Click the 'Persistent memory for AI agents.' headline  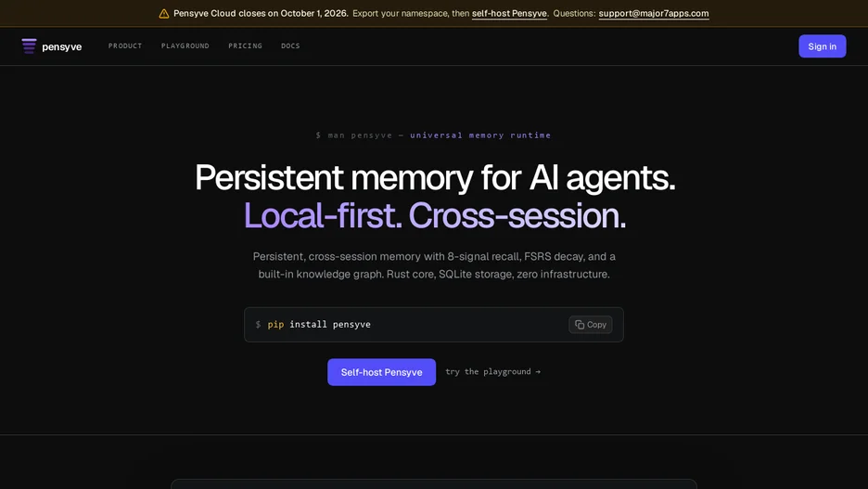[435, 178]
